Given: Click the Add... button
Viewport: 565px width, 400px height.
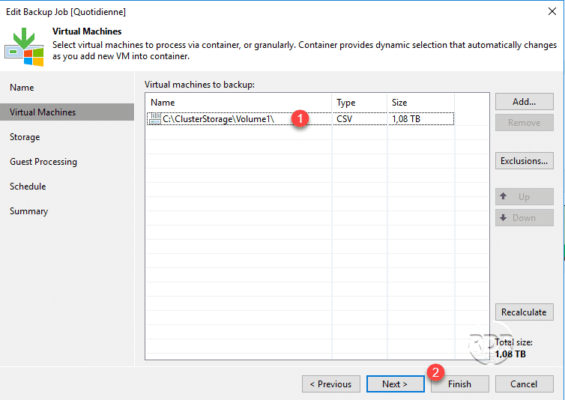Looking at the screenshot, I should tap(524, 102).
